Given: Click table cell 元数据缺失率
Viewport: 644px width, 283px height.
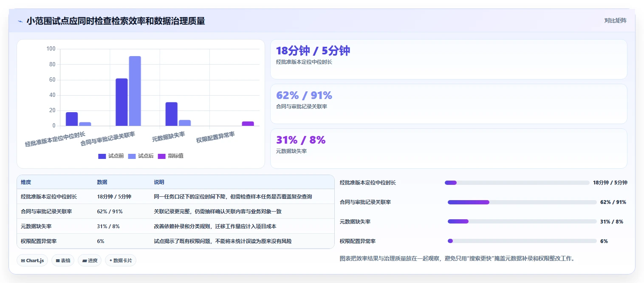Looking at the screenshot, I should click(36, 226).
